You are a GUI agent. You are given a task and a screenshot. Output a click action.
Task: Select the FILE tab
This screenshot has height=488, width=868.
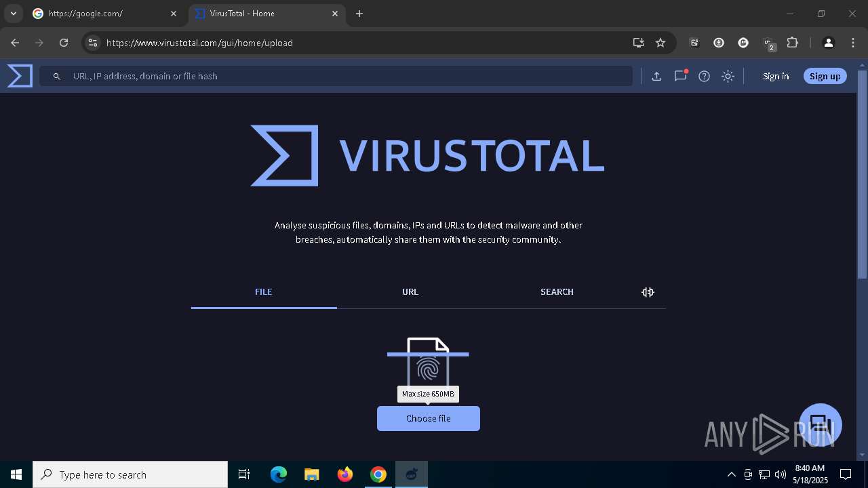[264, 292]
